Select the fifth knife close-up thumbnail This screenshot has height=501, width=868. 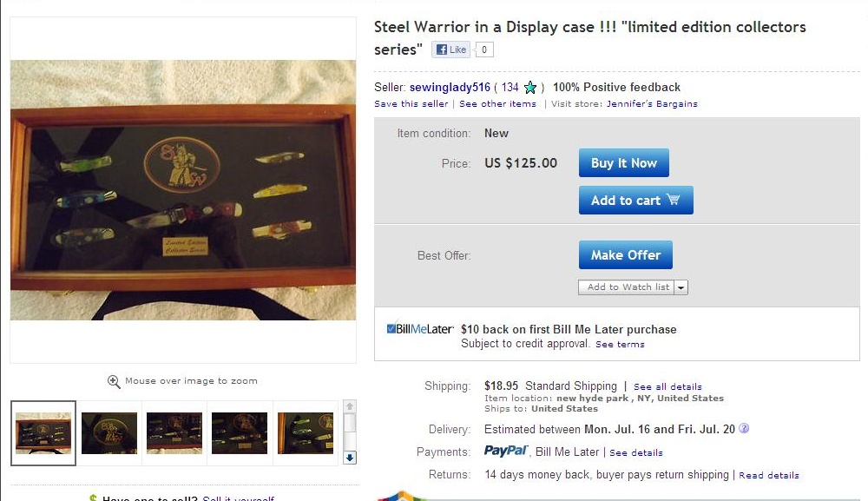[305, 433]
